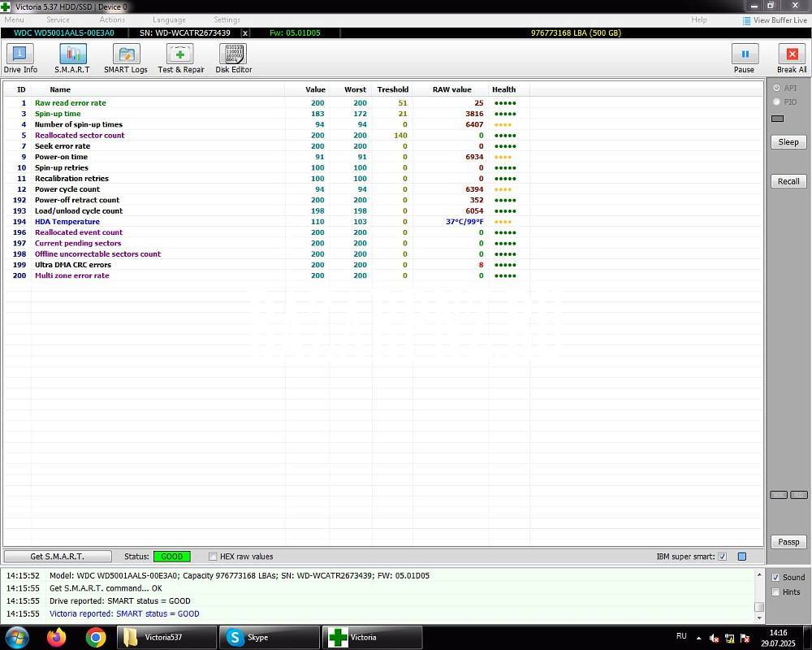
Task: Open the Actions menu
Action: click(112, 19)
